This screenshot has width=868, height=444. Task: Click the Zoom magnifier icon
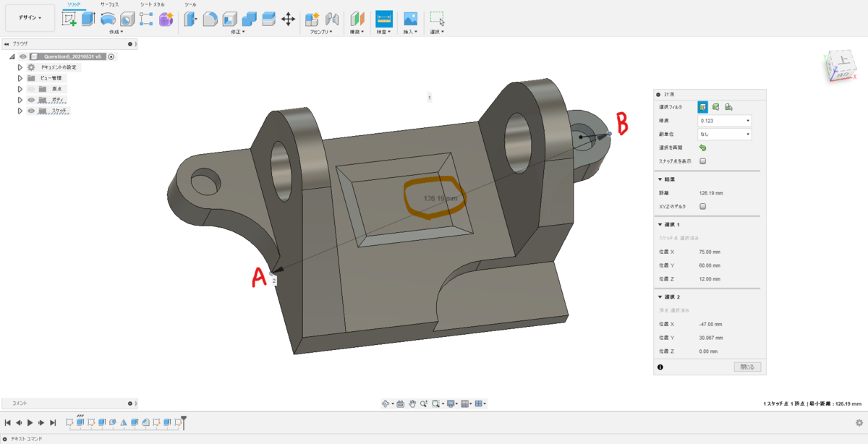(424, 404)
